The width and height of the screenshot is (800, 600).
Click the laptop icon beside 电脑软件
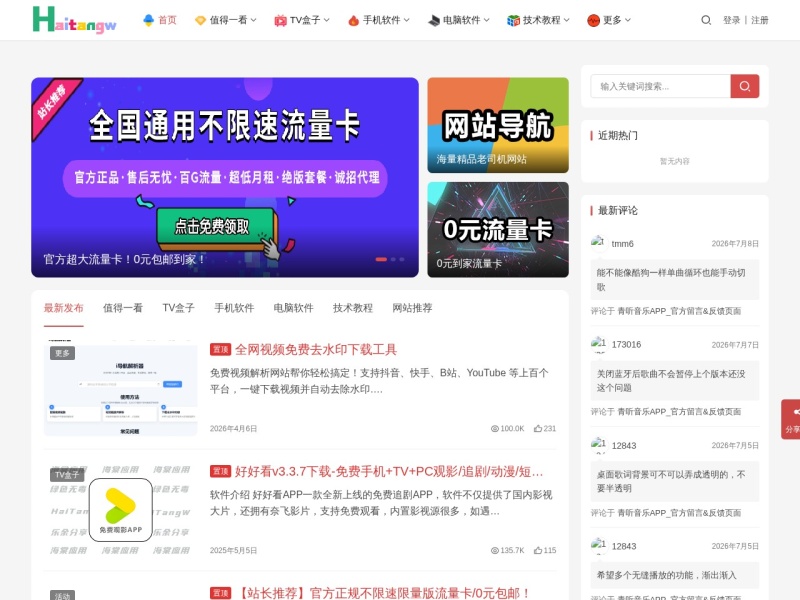(434, 20)
